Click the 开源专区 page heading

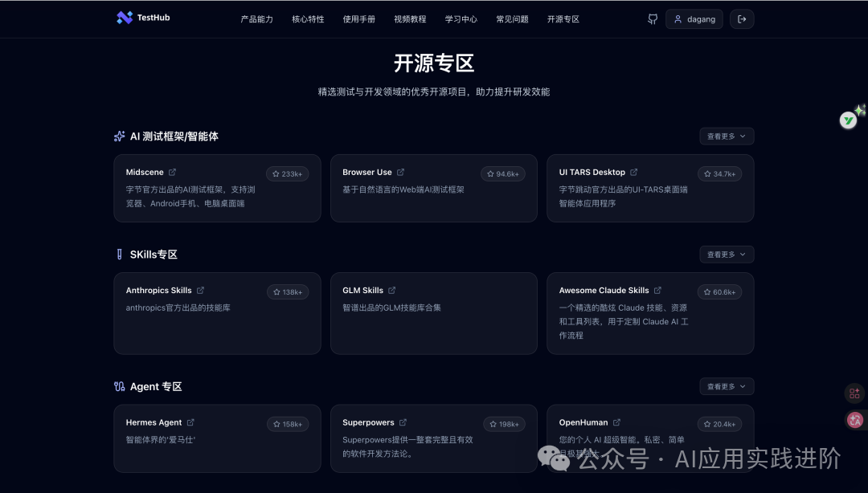tap(434, 63)
